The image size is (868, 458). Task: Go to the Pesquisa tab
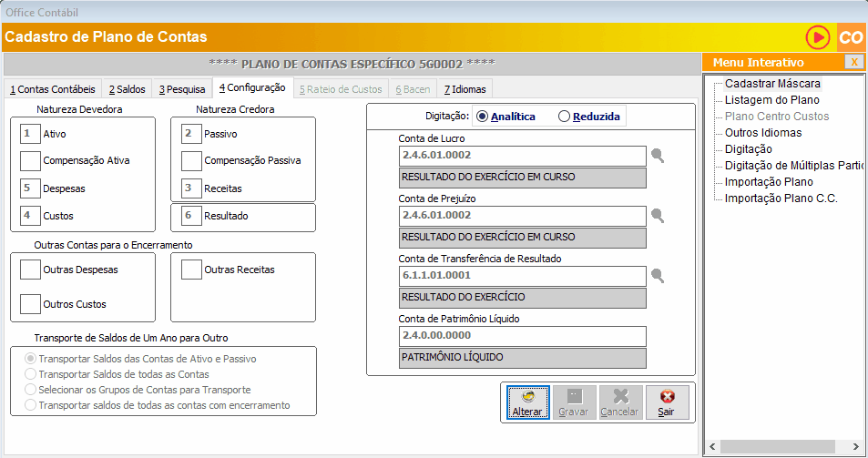coord(181,89)
